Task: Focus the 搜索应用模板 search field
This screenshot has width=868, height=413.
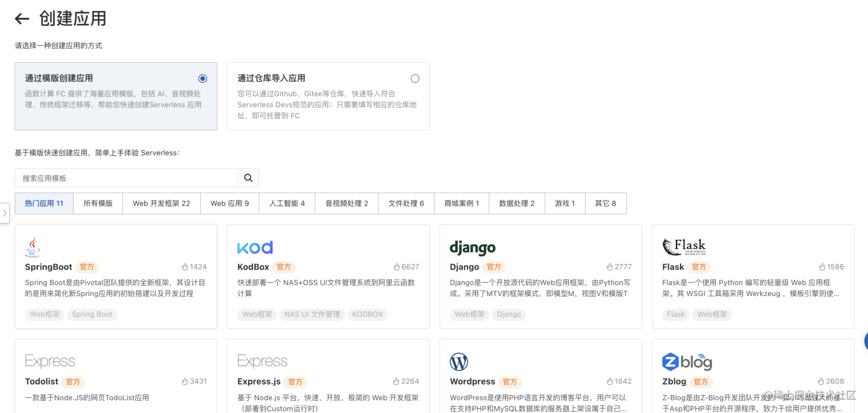Action: [127, 178]
